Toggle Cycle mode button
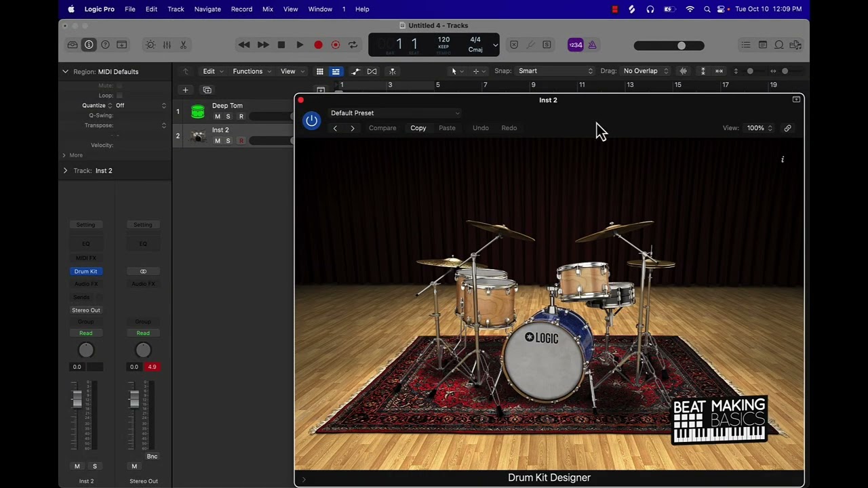This screenshot has height=488, width=868. (353, 45)
